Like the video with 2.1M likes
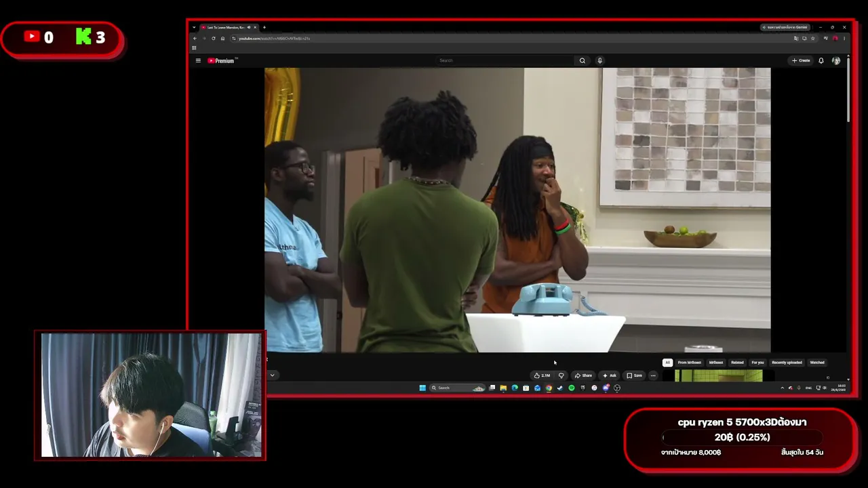The image size is (868, 488). click(542, 375)
